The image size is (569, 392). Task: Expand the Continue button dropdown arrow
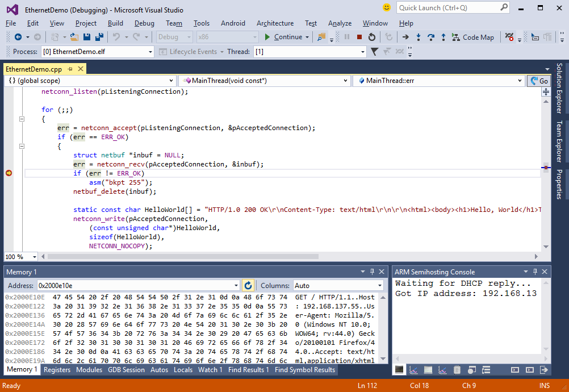tap(307, 37)
